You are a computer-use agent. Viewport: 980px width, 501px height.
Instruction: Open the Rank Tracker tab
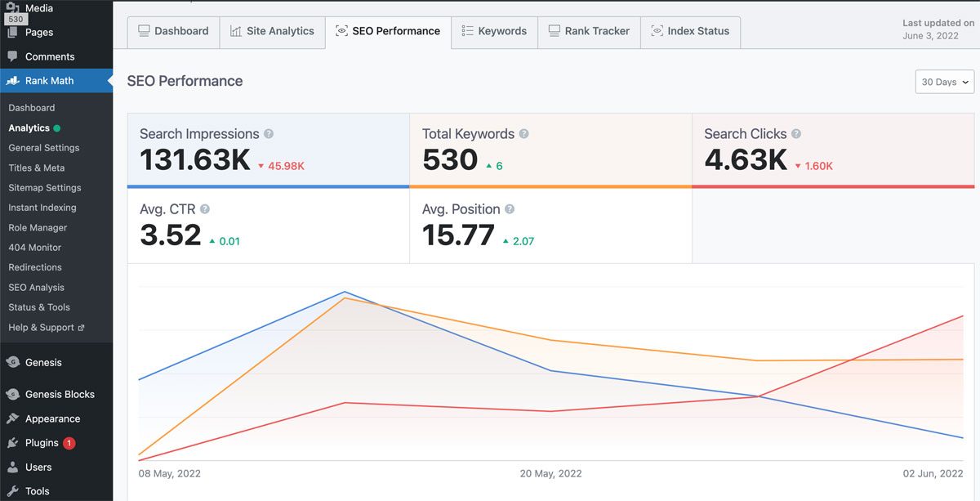(588, 31)
